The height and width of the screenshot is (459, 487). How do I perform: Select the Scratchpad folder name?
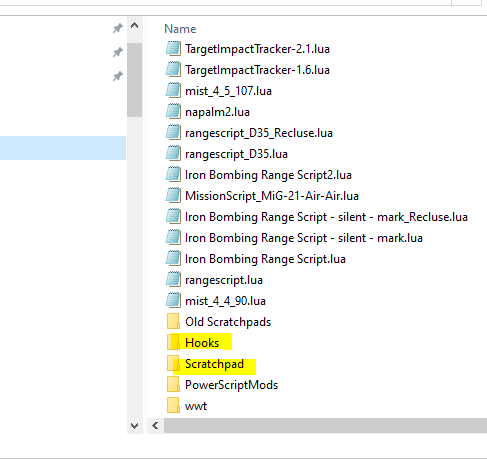214,364
